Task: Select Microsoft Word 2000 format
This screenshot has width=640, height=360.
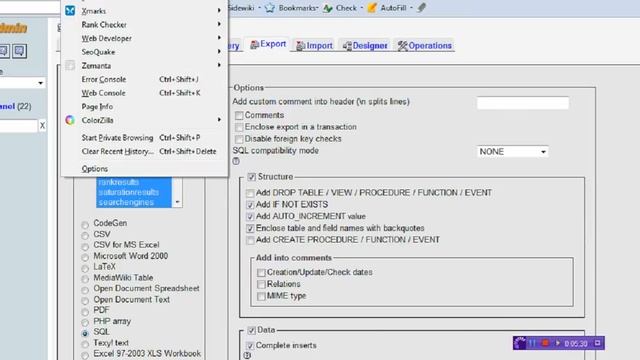Action: click(x=85, y=257)
